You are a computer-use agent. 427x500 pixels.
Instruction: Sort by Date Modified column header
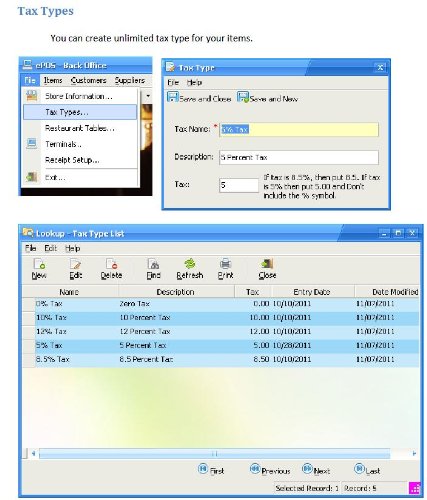pyautogui.click(x=387, y=292)
